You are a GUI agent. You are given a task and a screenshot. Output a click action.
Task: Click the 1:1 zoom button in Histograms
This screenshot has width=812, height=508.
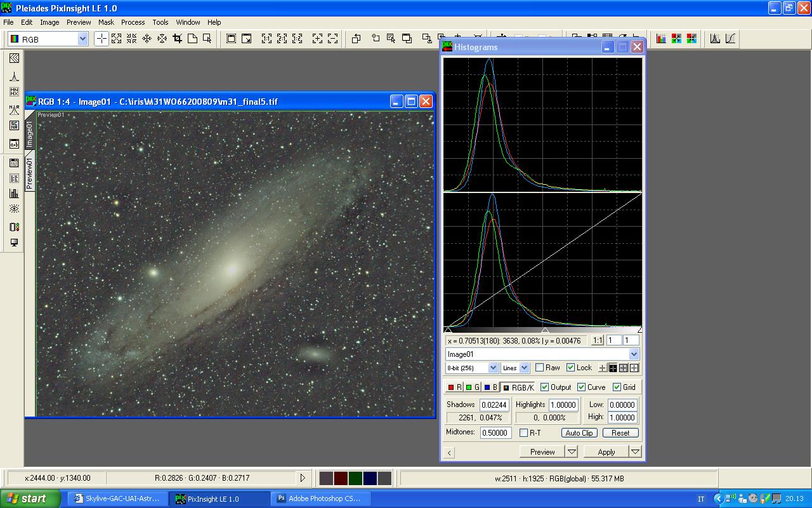tap(598, 340)
